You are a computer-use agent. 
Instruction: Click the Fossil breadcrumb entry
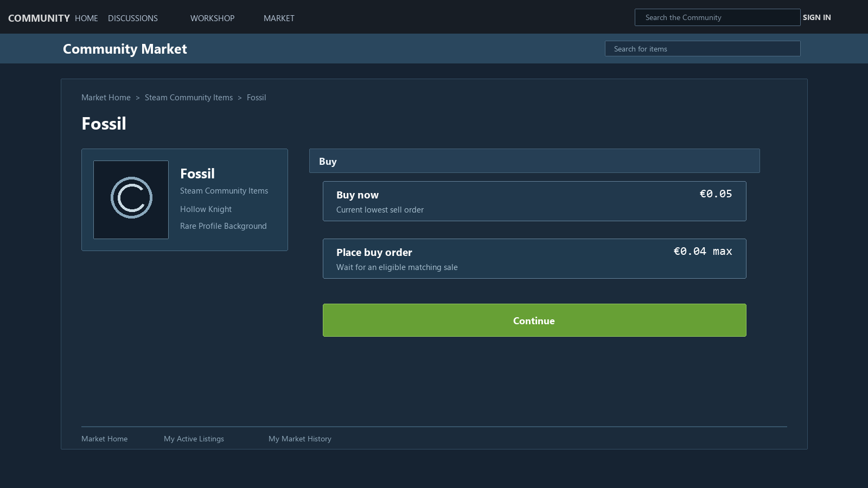pos(256,98)
